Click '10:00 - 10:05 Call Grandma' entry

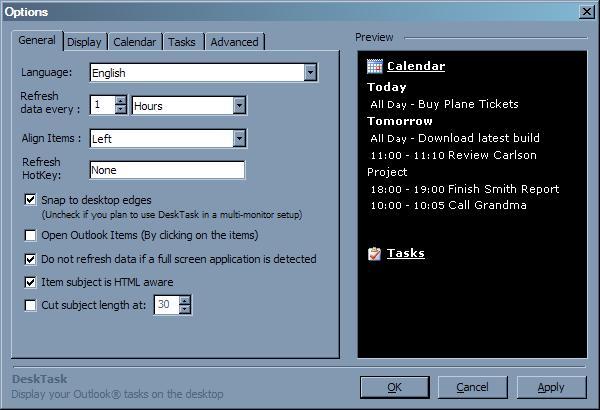(448, 205)
